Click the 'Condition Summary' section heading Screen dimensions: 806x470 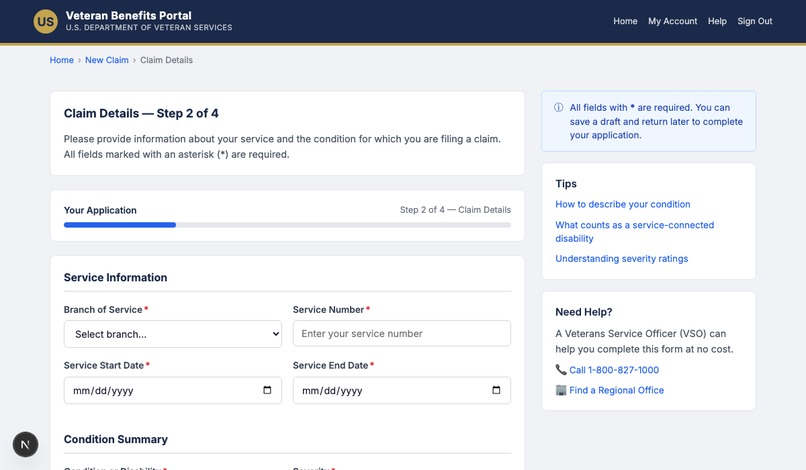(x=116, y=439)
